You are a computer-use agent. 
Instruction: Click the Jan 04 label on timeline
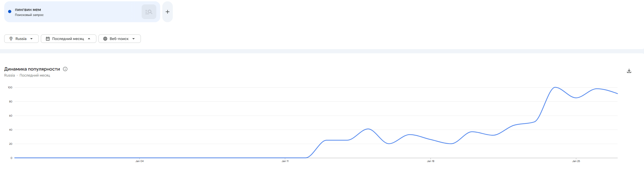click(x=140, y=161)
